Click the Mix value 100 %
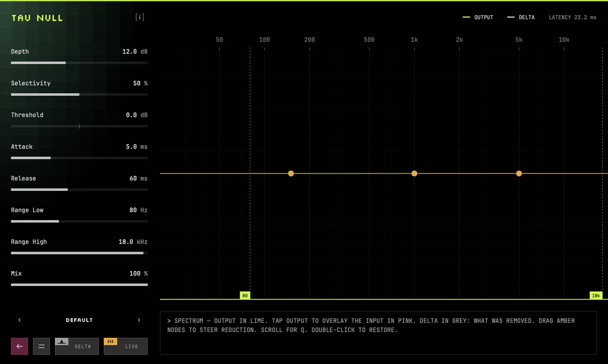Screen dimensions: 608x364 click(138, 273)
